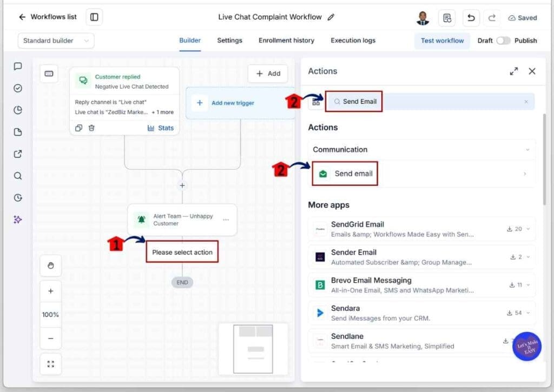The width and height of the screenshot is (554, 392).
Task: Close the Actions panel
Action: pyautogui.click(x=532, y=71)
